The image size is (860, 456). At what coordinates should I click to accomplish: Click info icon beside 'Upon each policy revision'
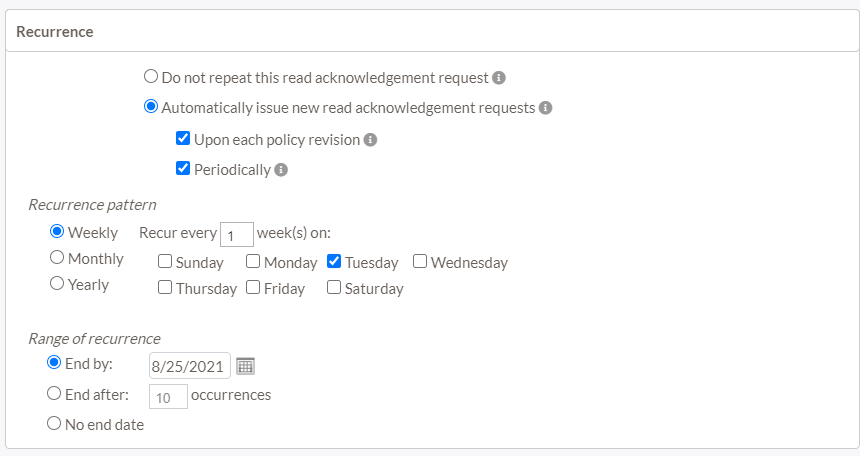[370, 140]
